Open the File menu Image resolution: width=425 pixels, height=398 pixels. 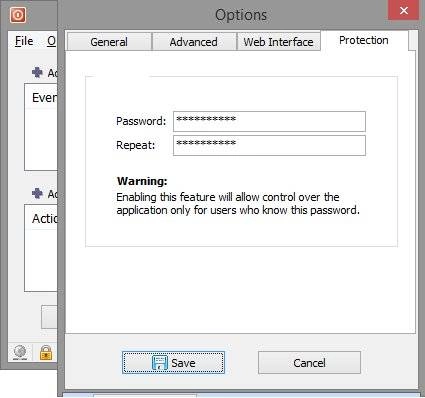click(x=24, y=41)
